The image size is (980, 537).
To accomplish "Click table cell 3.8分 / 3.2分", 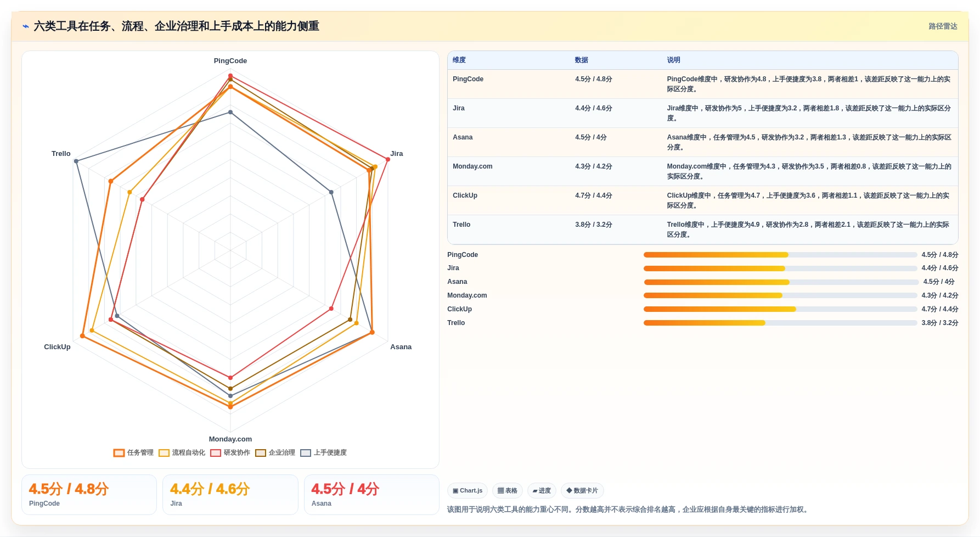I will click(x=594, y=225).
